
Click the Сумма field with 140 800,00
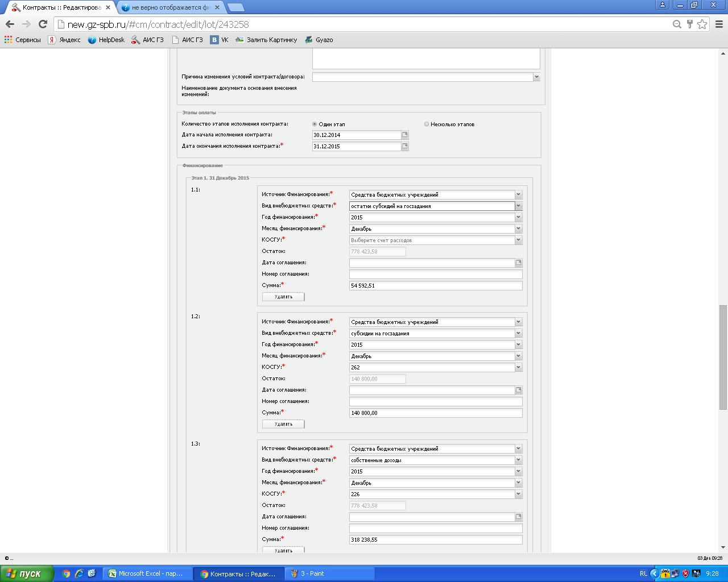pos(436,413)
